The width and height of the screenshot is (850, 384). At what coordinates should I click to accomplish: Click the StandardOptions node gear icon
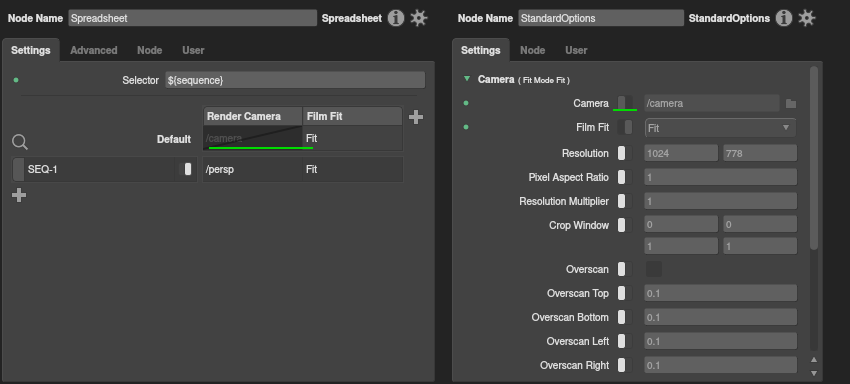(807, 18)
